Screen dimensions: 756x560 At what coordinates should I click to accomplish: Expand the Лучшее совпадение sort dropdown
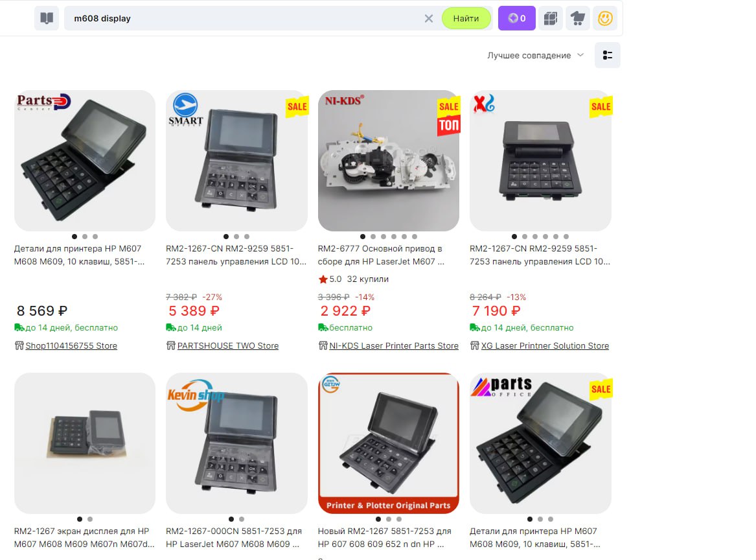(535, 56)
